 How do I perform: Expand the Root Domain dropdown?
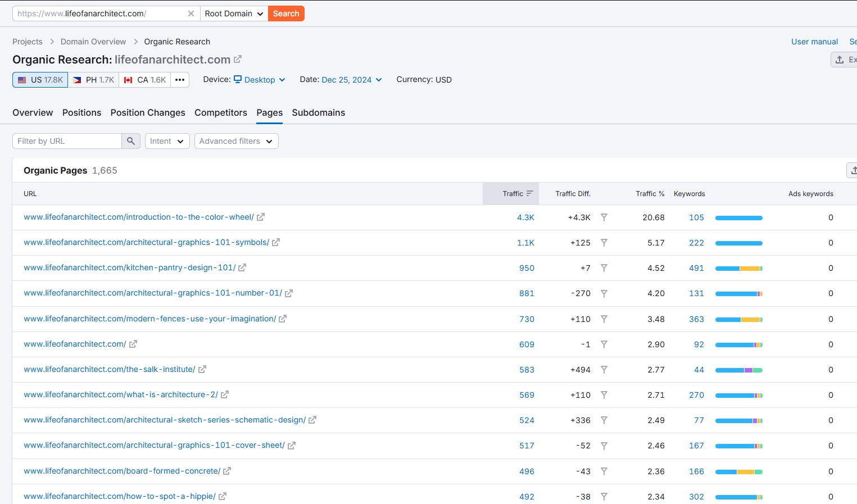click(x=234, y=13)
